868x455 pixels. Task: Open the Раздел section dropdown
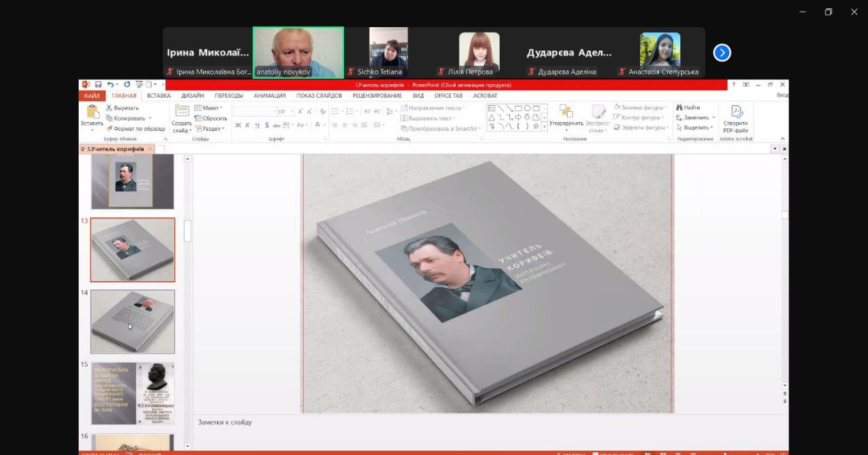pyautogui.click(x=209, y=129)
